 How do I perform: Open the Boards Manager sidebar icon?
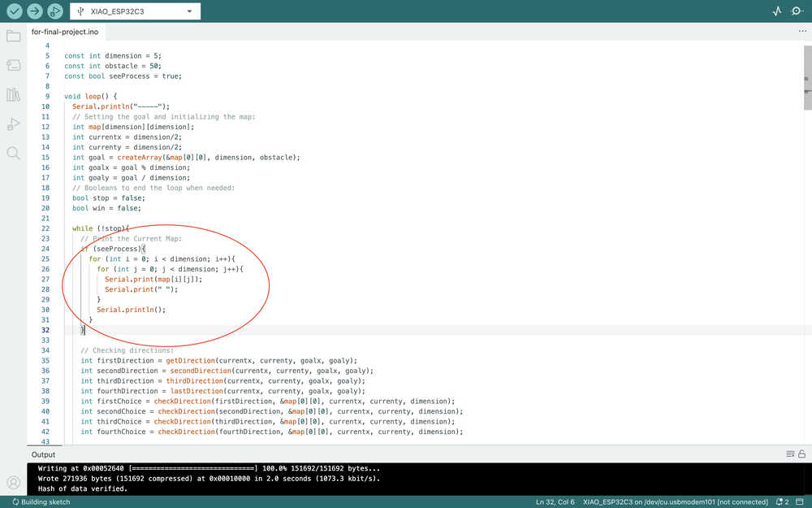pyautogui.click(x=14, y=65)
